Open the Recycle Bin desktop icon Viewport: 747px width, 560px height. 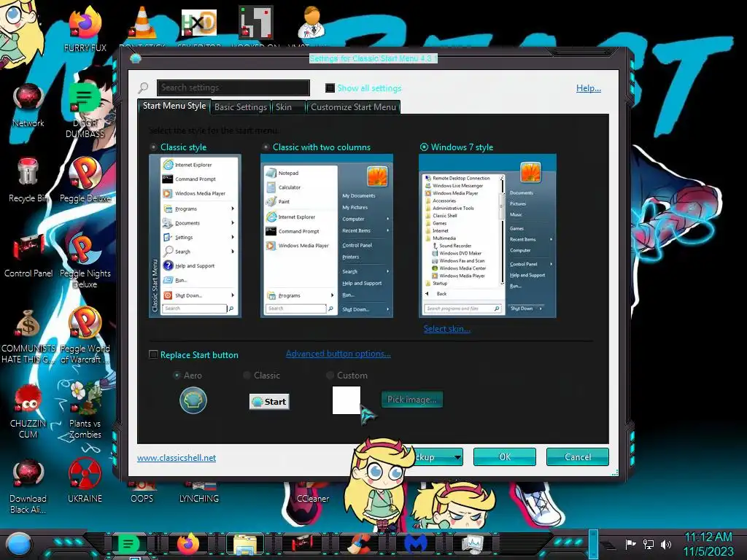point(28,180)
